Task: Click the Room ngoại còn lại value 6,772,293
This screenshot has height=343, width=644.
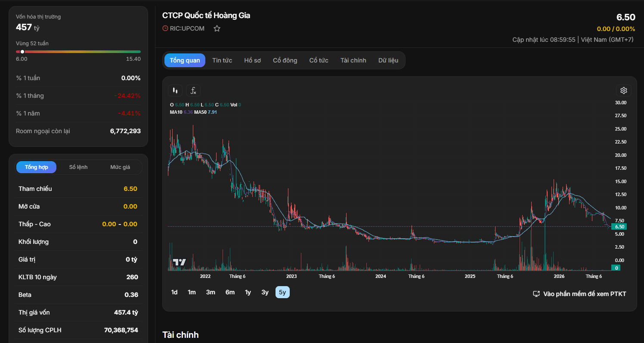Action: click(125, 131)
